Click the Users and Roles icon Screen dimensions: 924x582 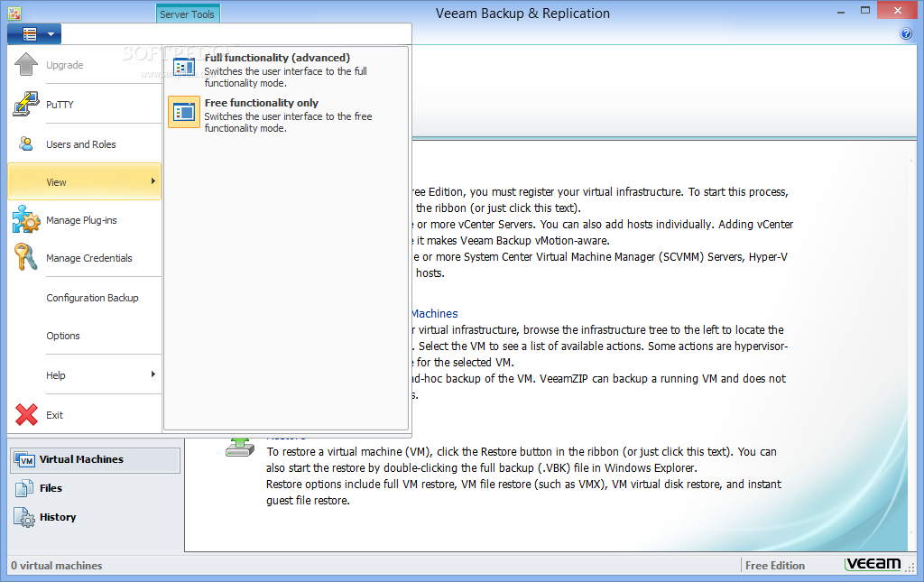[x=26, y=143]
